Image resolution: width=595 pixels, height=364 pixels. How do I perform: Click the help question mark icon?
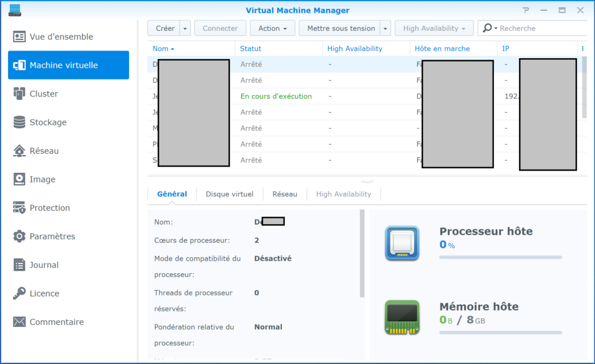pyautogui.click(x=526, y=10)
